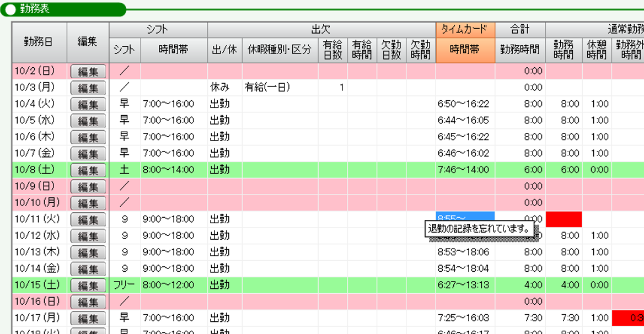This screenshot has height=334, width=644.
Task: Click 編集 button for 10/12 (水)
Action: (88, 236)
